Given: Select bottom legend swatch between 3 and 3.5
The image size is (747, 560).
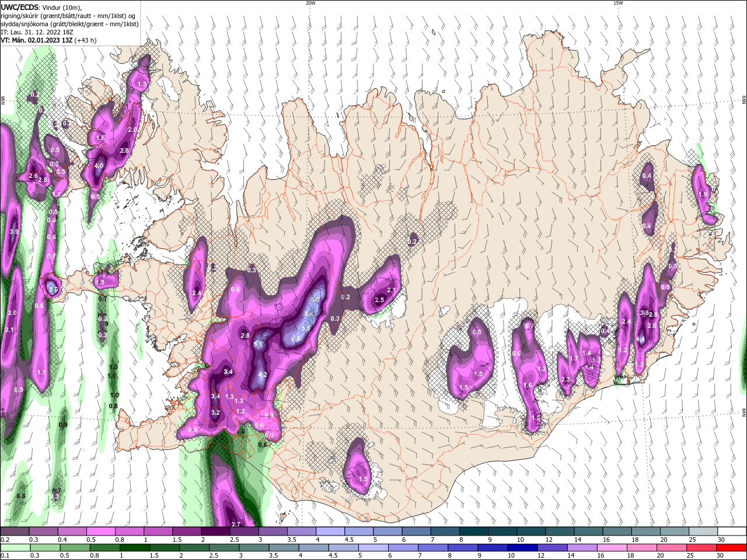Looking at the screenshot, I should click(254, 548).
